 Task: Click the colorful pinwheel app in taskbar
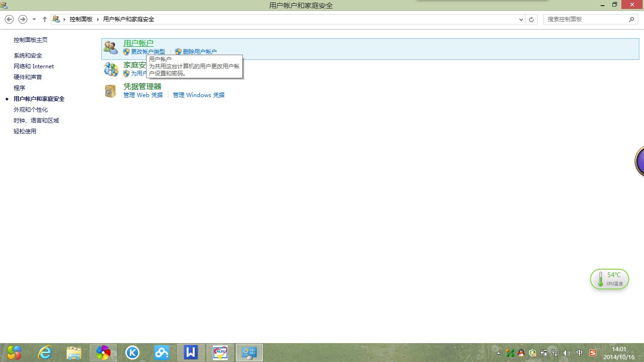click(103, 352)
